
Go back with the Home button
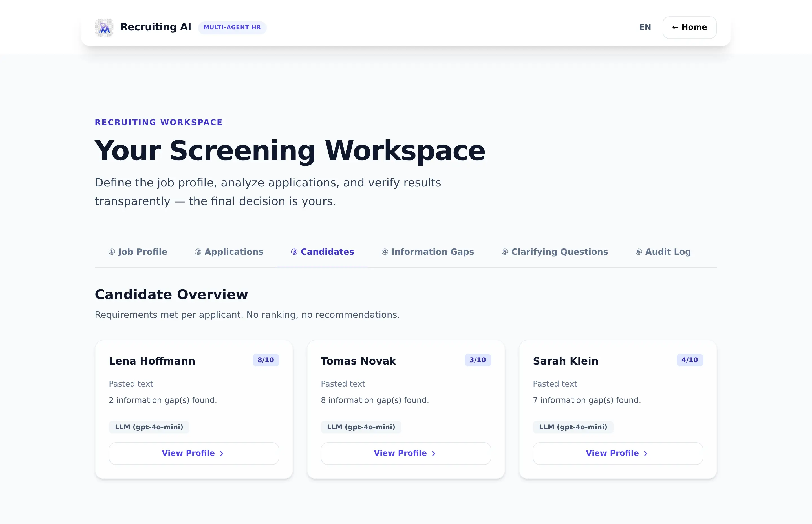pos(689,28)
